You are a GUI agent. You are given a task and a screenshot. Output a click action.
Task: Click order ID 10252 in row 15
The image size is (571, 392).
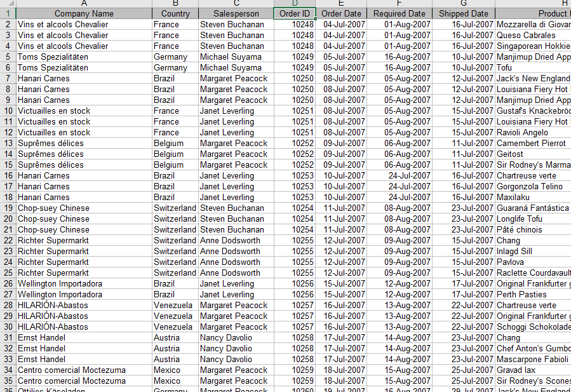click(295, 165)
